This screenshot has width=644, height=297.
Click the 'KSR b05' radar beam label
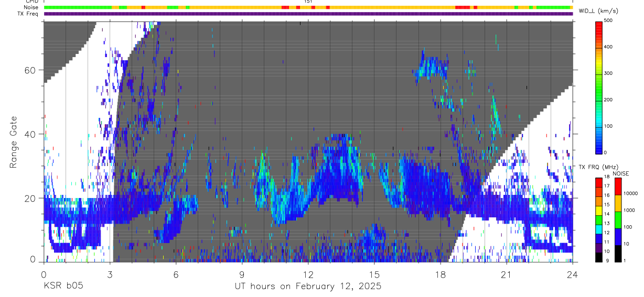click(63, 287)
